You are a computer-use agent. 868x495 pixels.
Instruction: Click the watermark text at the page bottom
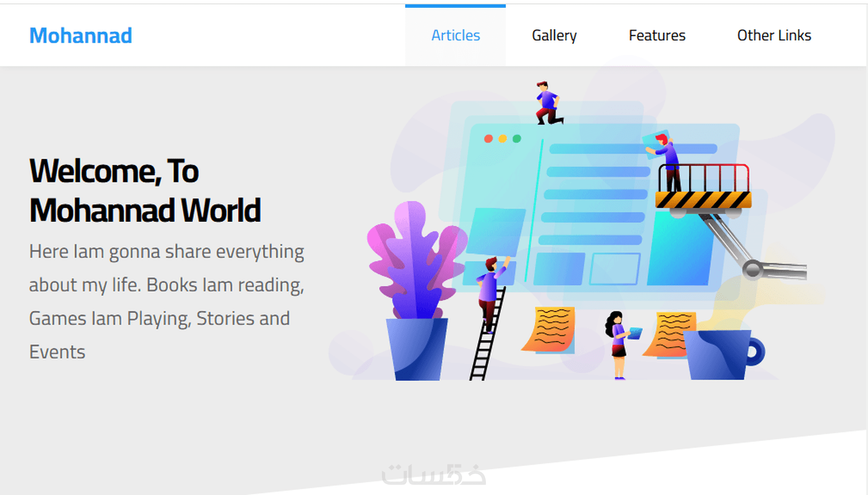(434, 475)
